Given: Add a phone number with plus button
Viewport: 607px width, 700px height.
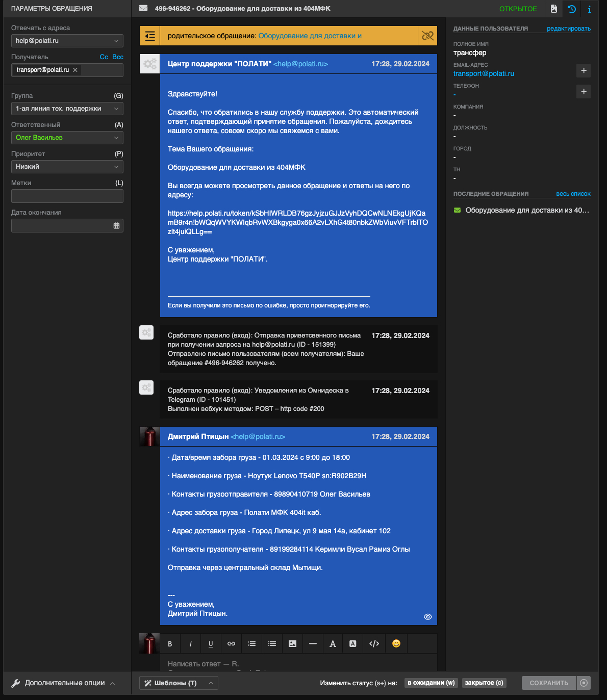Looking at the screenshot, I should (584, 91).
